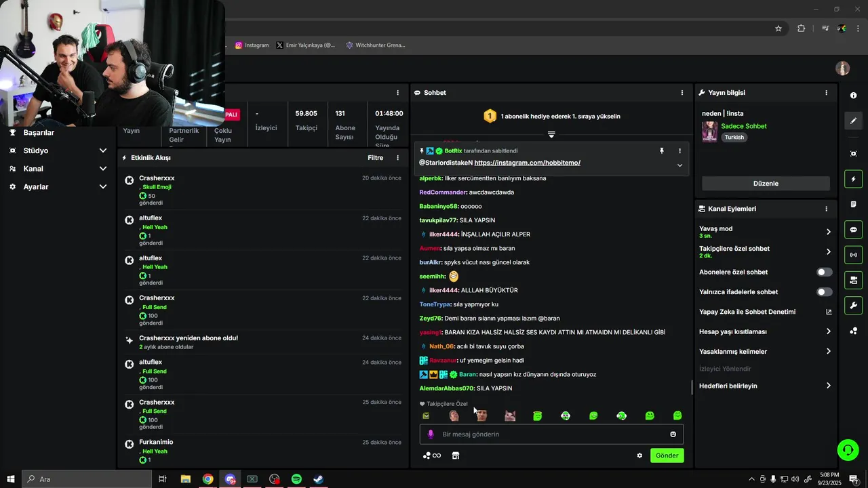Click the profile avatar at top right

point(842,68)
